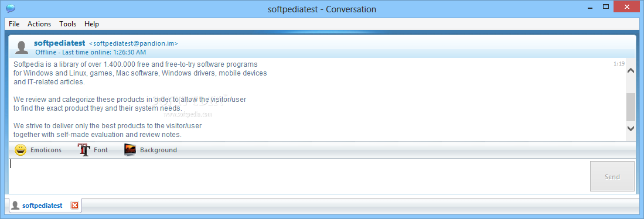Switch to the softpediatest tab
The image size is (644, 219).
tap(42, 206)
